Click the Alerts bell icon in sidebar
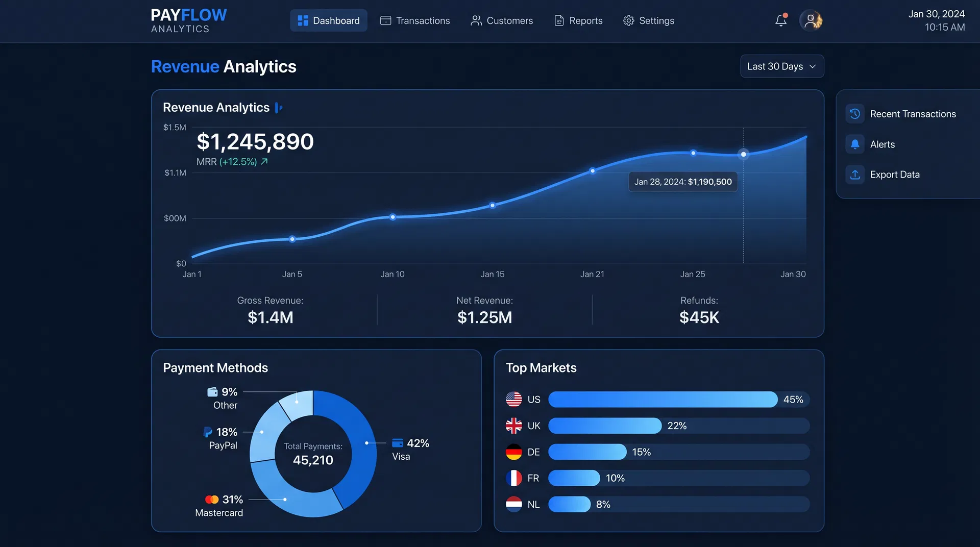Image resolution: width=980 pixels, height=547 pixels. 854,144
